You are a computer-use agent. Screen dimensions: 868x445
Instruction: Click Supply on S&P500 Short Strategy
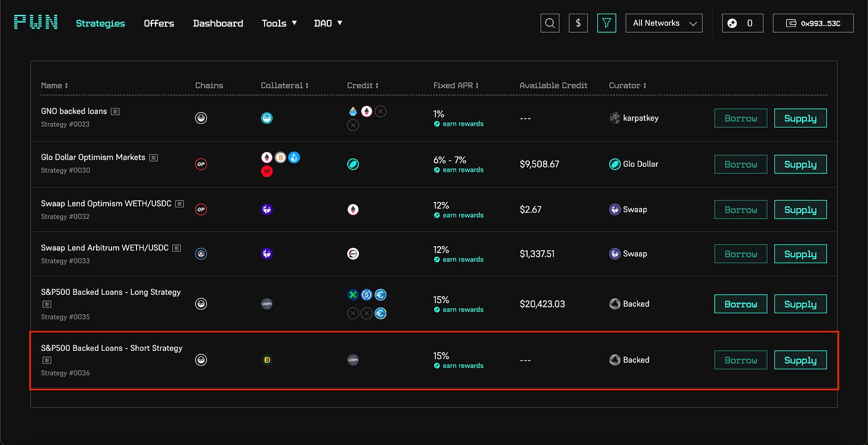(800, 360)
